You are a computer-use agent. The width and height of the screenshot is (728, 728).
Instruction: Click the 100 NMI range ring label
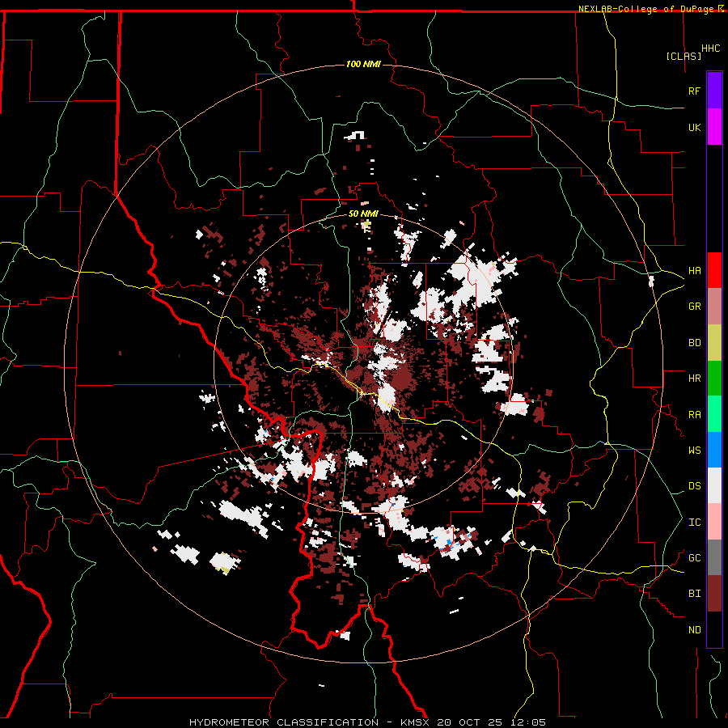click(x=363, y=64)
